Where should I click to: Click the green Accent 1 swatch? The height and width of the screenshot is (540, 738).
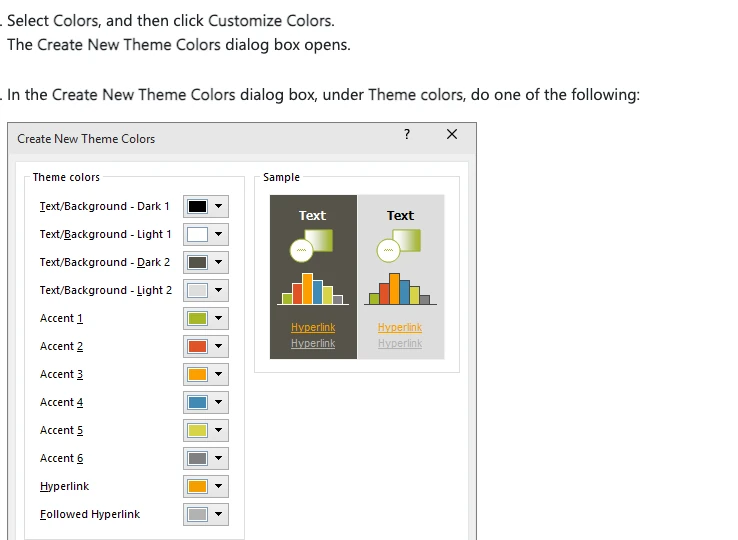click(197, 318)
